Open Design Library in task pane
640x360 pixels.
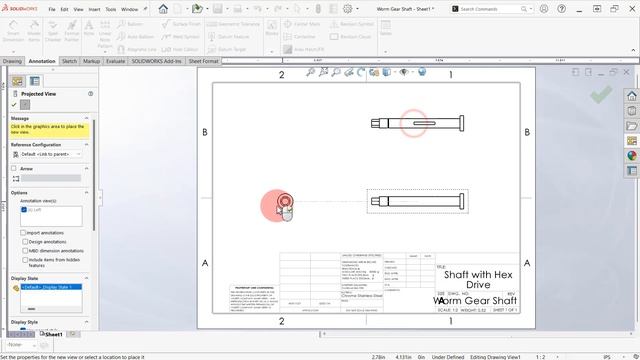[632, 111]
